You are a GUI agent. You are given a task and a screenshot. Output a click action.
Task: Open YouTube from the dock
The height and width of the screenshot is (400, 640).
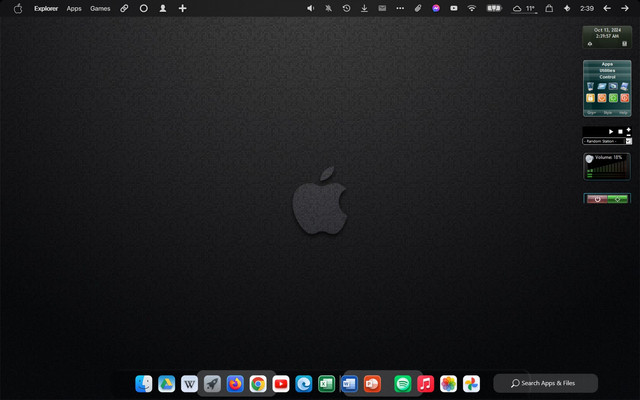click(281, 384)
